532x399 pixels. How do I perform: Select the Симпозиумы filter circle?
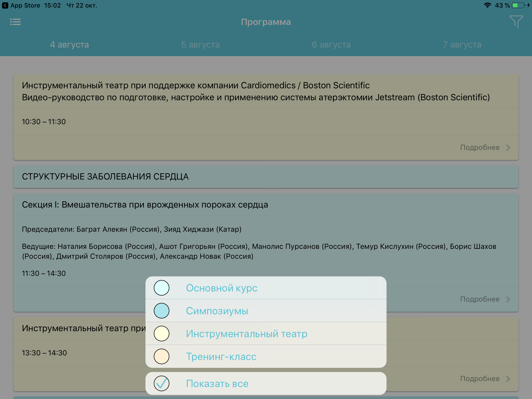162,311
